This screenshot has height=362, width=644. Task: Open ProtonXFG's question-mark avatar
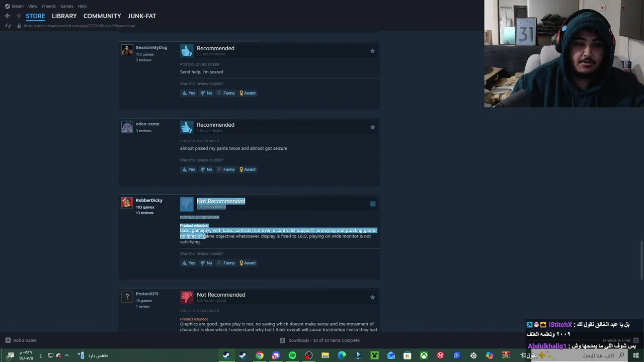[127, 297]
